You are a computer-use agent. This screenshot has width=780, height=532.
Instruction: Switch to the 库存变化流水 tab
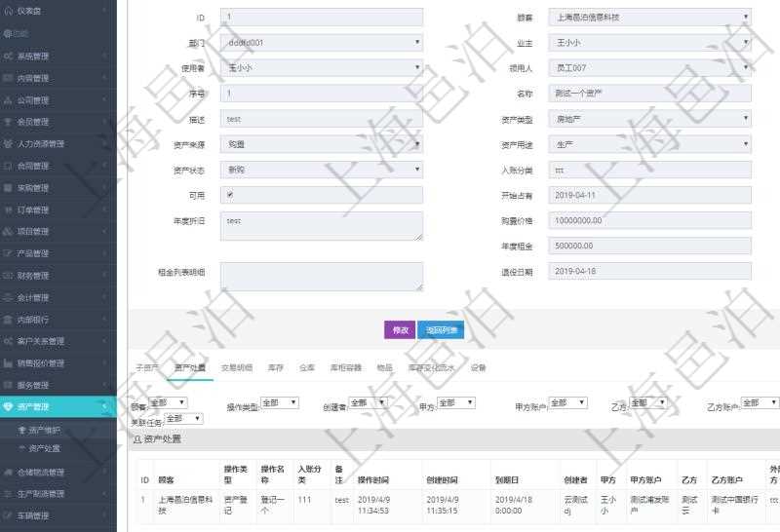click(x=431, y=368)
